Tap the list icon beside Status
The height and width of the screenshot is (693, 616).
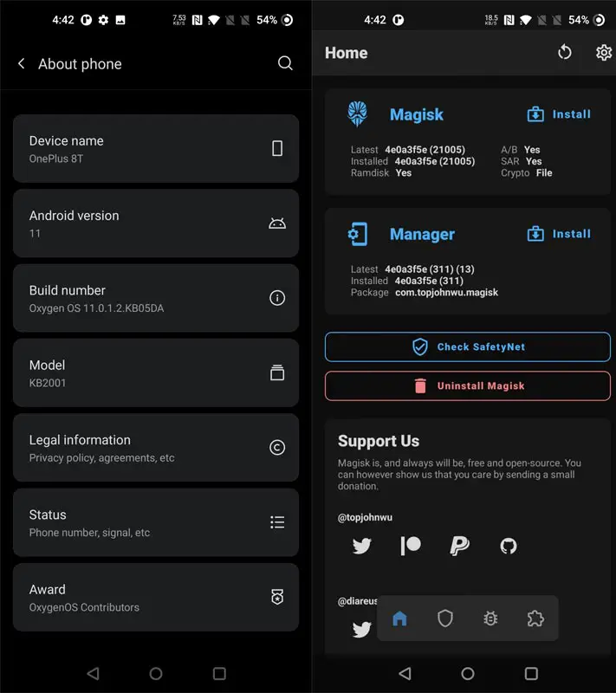pyautogui.click(x=277, y=522)
